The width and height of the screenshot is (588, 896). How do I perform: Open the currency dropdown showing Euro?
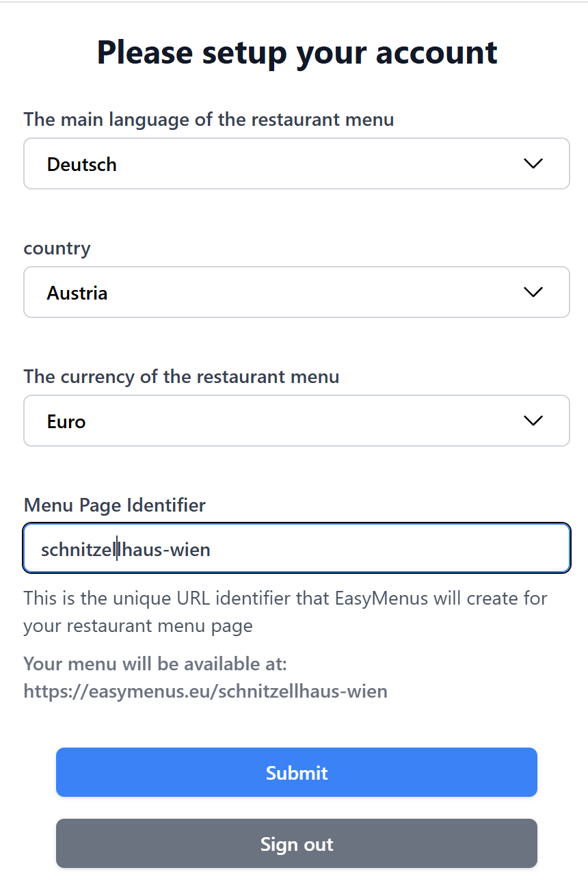tap(296, 421)
